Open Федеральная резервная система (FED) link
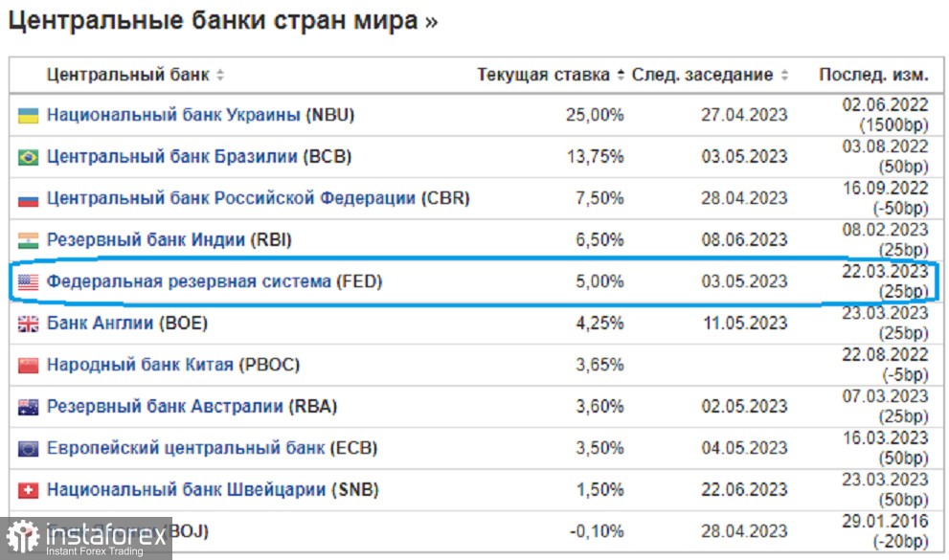Viewport: 949px width, 560px height. 215,282
